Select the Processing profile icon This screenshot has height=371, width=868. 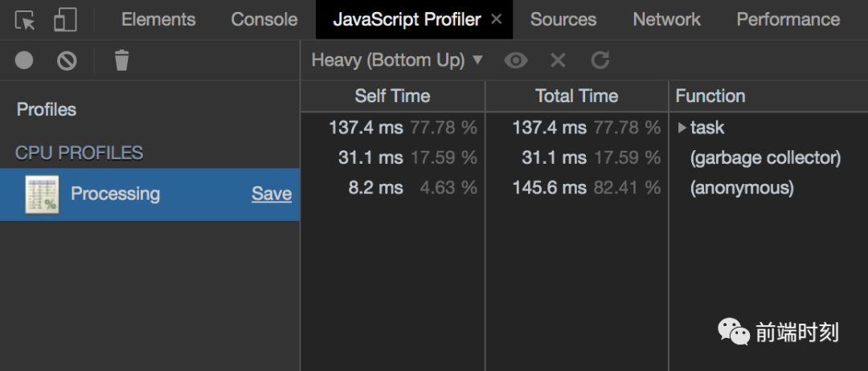coord(42,194)
